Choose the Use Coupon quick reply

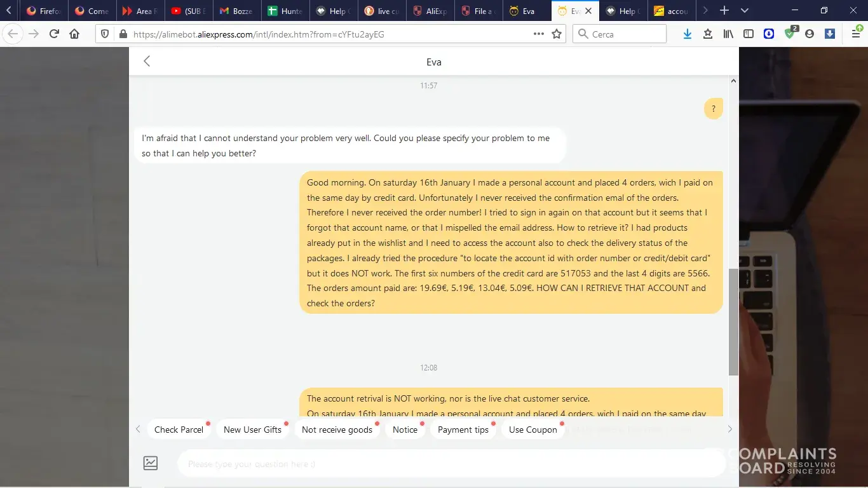[x=533, y=430]
